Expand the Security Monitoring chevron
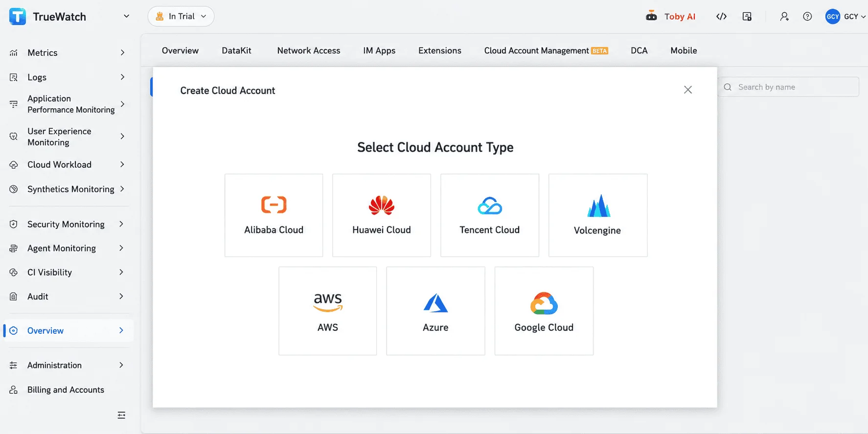The width and height of the screenshot is (868, 434). tap(121, 224)
